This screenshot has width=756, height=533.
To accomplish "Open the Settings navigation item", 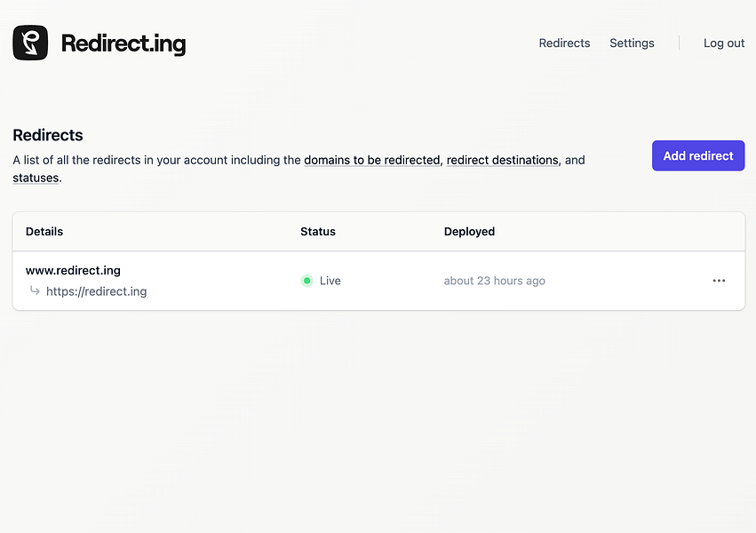I will pos(632,43).
